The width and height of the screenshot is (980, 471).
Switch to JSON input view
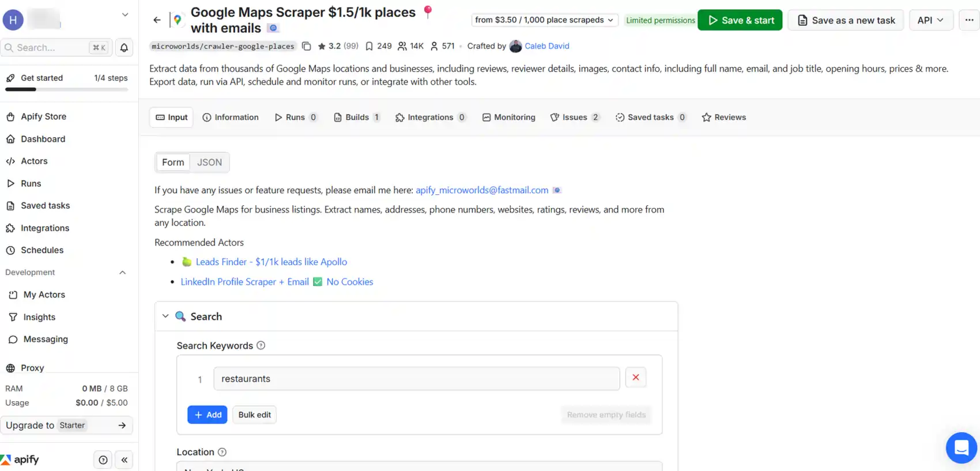click(209, 163)
